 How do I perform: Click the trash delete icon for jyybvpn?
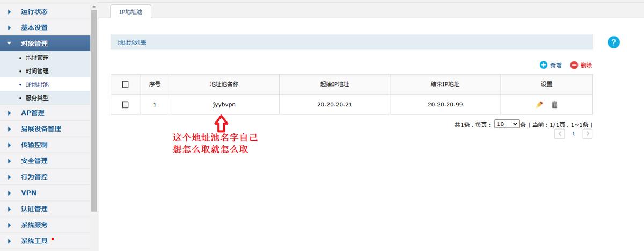554,105
